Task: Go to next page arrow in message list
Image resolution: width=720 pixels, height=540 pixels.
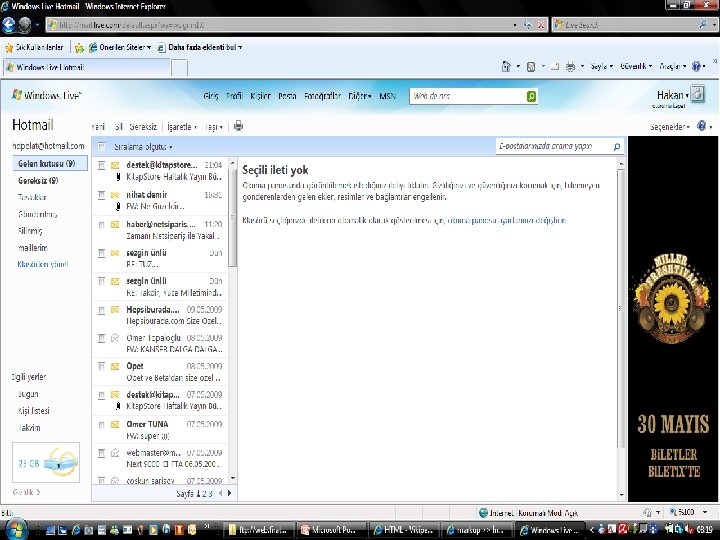Action: click(229, 493)
